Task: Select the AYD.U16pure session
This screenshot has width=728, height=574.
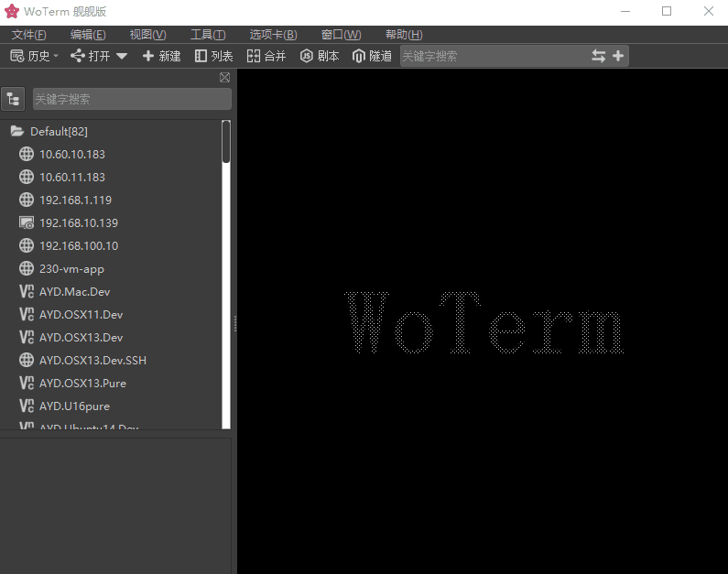Action: pyautogui.click(x=74, y=406)
